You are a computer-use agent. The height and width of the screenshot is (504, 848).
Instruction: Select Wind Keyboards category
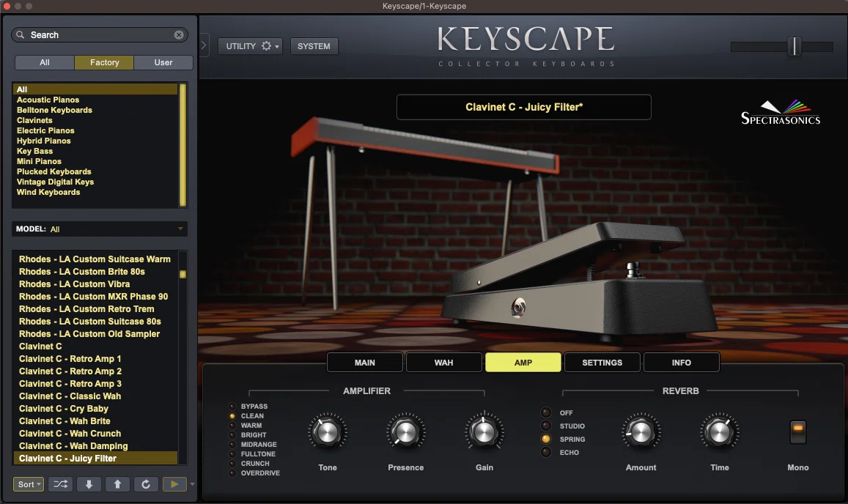click(x=48, y=192)
